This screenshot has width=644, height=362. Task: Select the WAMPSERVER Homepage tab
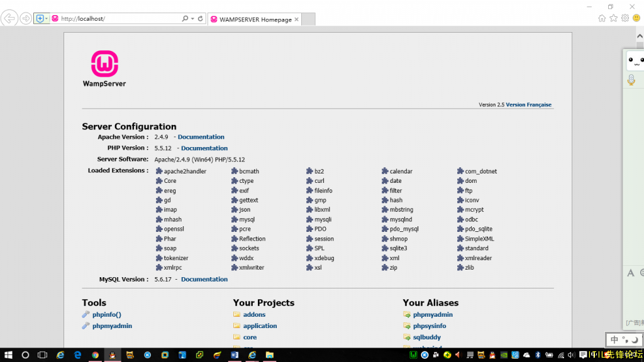pyautogui.click(x=255, y=19)
